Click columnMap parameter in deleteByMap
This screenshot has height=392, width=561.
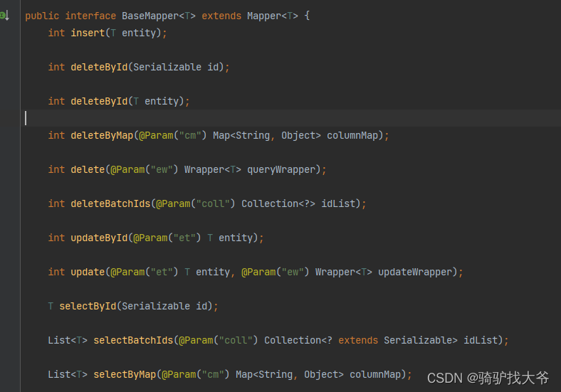352,136
